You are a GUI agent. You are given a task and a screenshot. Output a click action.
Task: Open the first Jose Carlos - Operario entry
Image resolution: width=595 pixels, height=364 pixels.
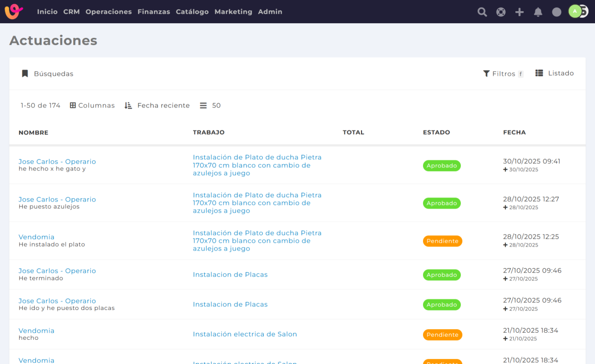point(57,161)
